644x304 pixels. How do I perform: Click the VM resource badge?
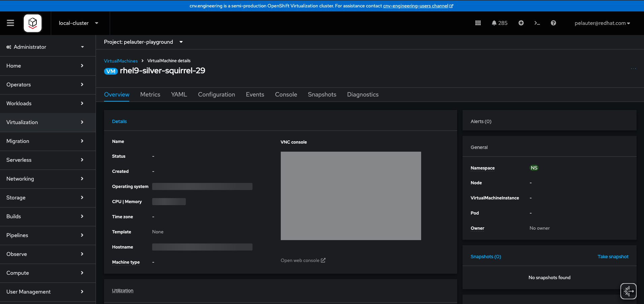[x=111, y=71]
